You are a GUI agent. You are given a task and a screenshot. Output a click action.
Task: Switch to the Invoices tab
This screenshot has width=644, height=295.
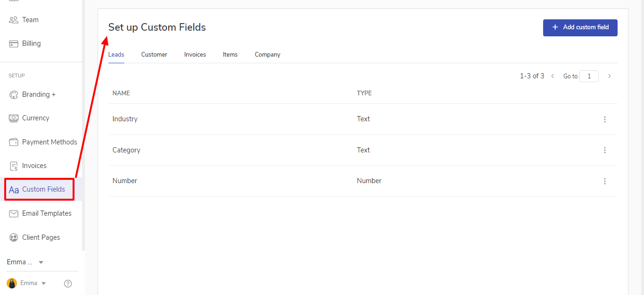195,55
